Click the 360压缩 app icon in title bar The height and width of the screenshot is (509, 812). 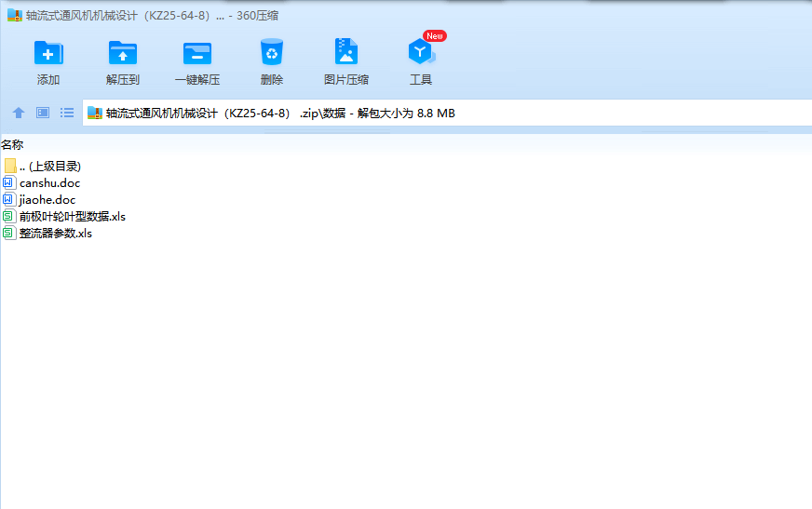(x=15, y=16)
